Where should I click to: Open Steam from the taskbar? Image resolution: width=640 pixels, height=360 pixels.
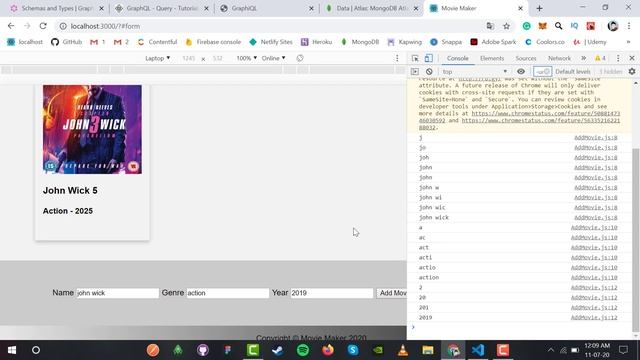278,350
